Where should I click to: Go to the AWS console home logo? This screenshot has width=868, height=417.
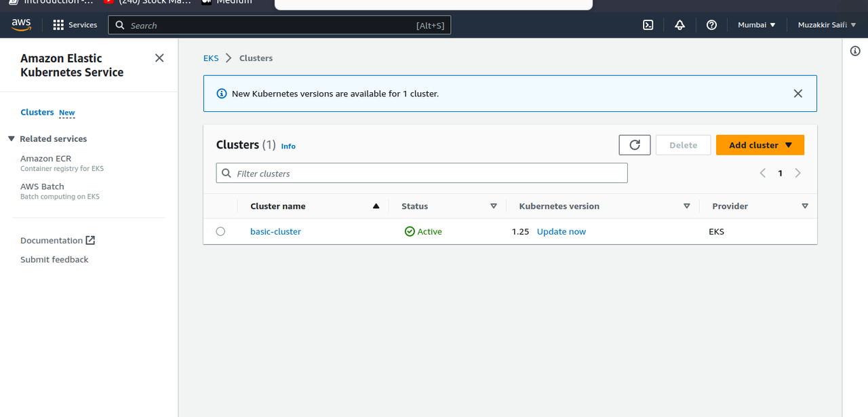22,24
